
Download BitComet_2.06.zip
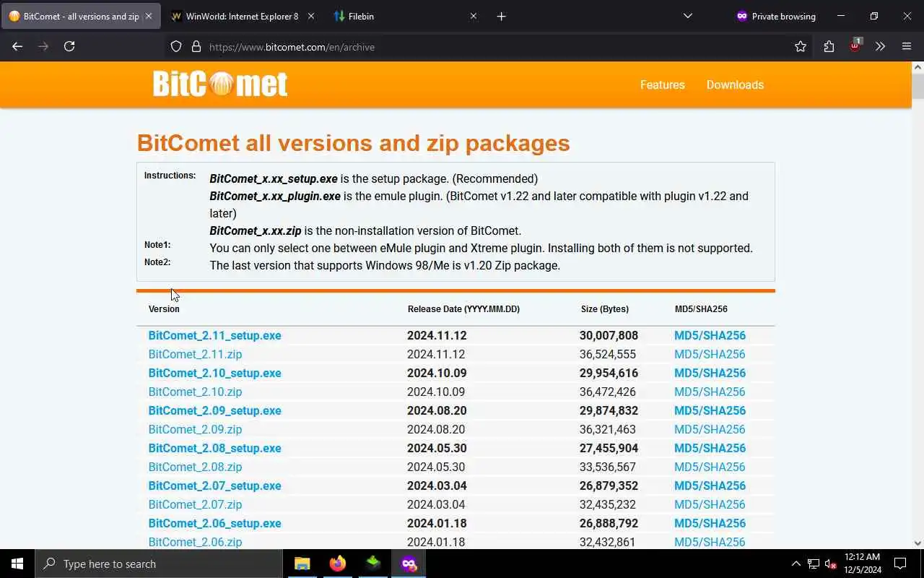coord(195,542)
